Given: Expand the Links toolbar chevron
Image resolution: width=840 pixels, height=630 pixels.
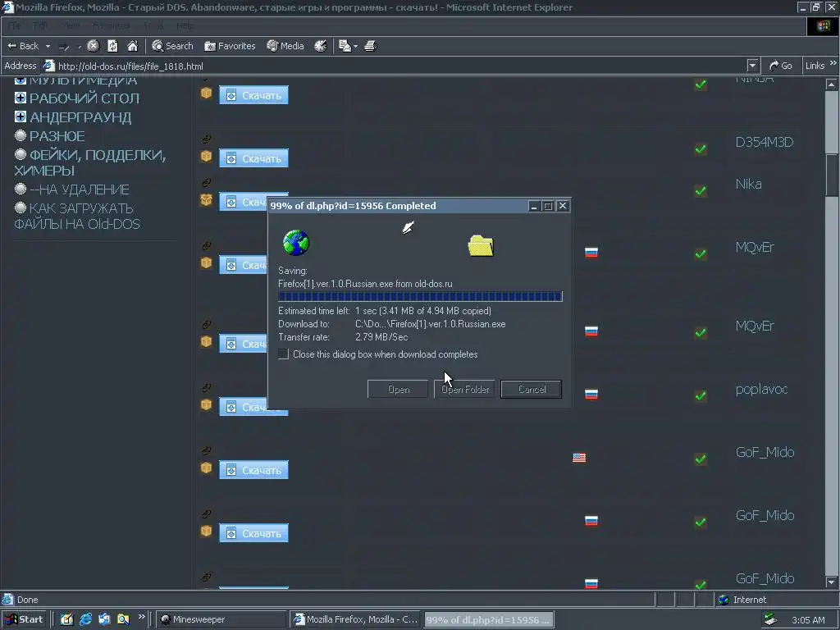Looking at the screenshot, I should click(x=833, y=63).
